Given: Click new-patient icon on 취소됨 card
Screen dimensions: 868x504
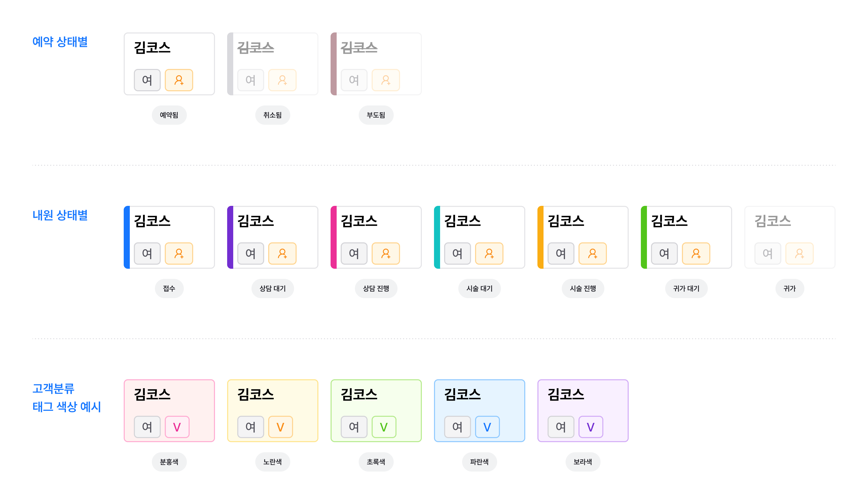Looking at the screenshot, I should [x=282, y=80].
